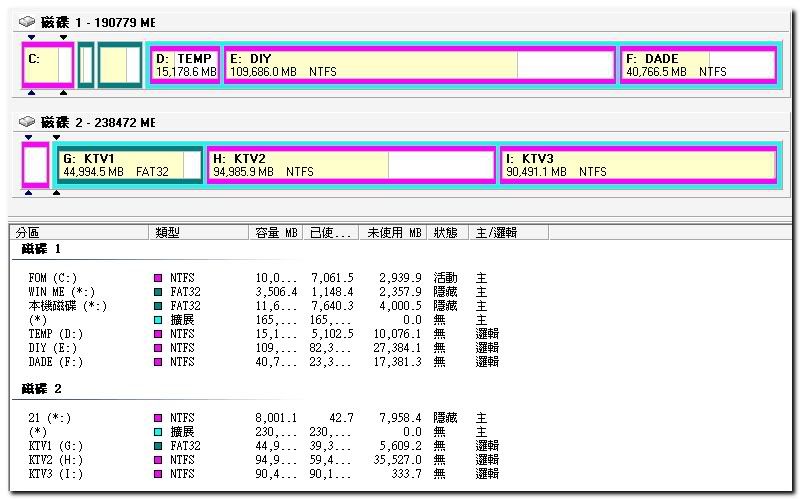The image size is (800, 499).
Task: Click the 磁碟 2 group heading in list
Action: (41, 389)
